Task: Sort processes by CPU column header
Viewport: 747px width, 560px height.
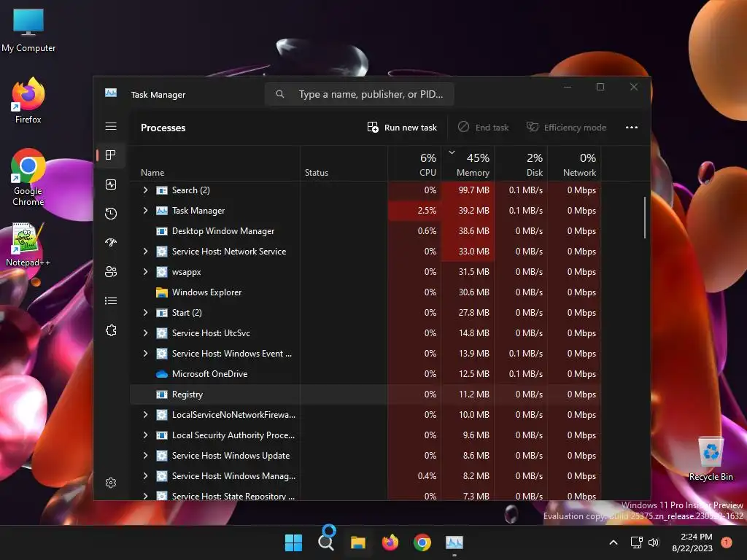Action: (414, 163)
